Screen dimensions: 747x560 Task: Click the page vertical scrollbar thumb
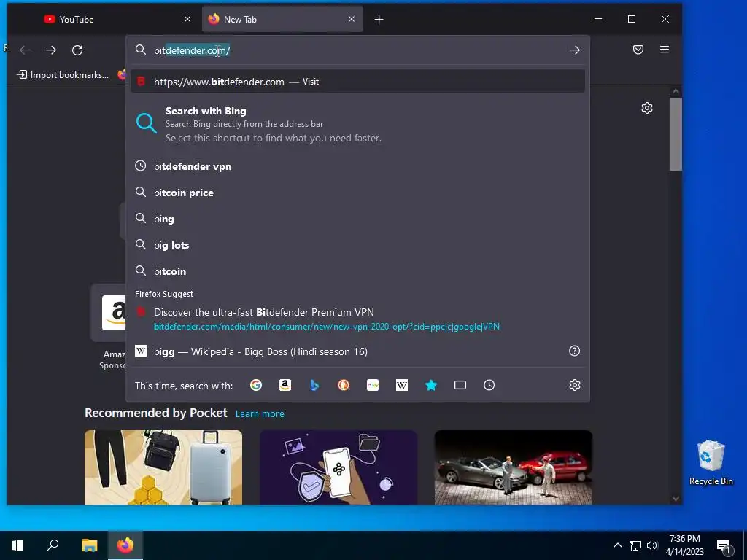(676, 134)
